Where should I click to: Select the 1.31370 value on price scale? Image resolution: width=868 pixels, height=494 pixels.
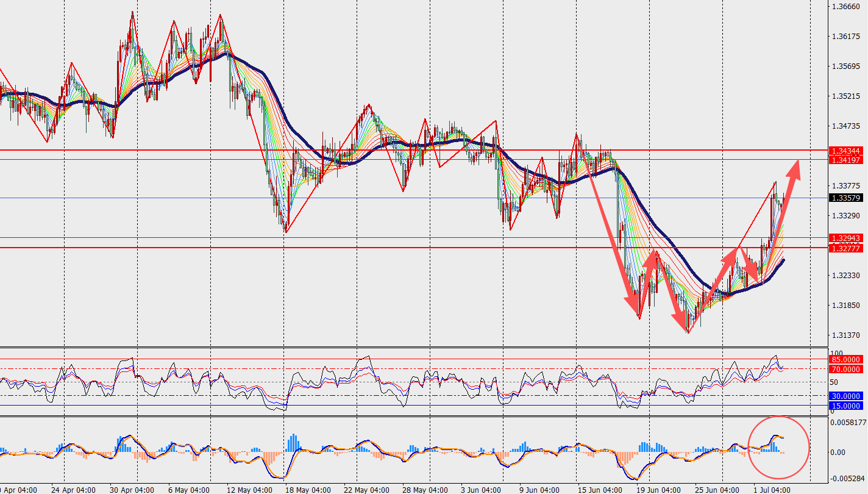click(x=845, y=335)
